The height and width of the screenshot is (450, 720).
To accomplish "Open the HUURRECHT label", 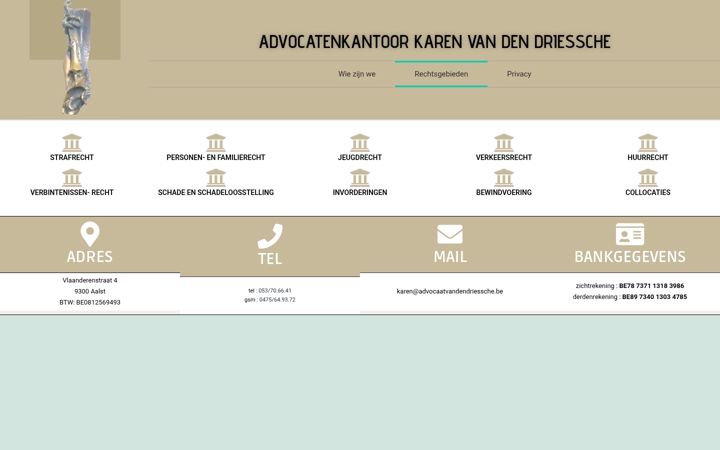I will point(647,158).
